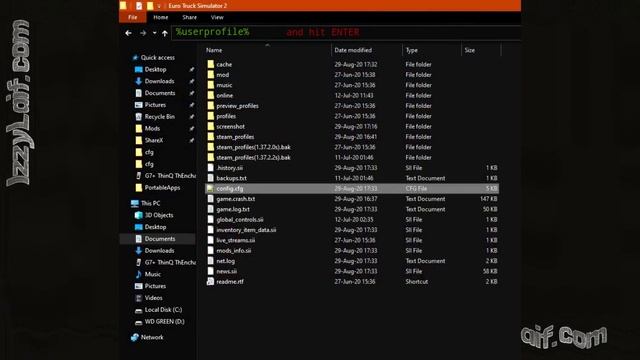The image size is (640, 360).
Task: Open Downloads under Quick access
Action: [159, 81]
